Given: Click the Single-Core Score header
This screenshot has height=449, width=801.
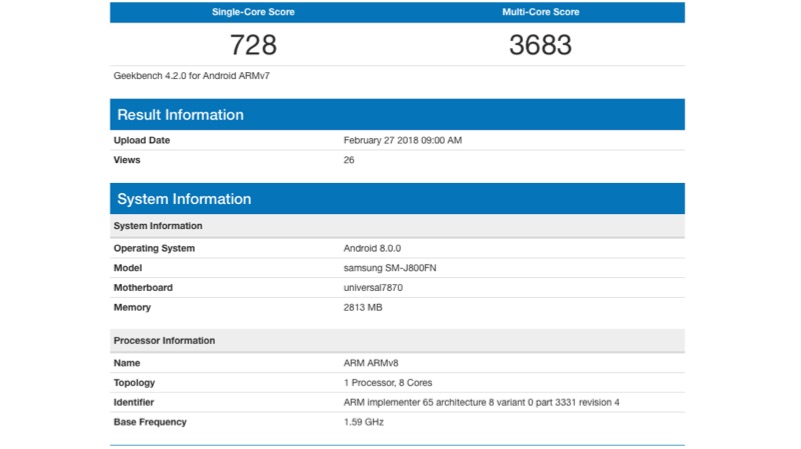Looking at the screenshot, I should (253, 12).
